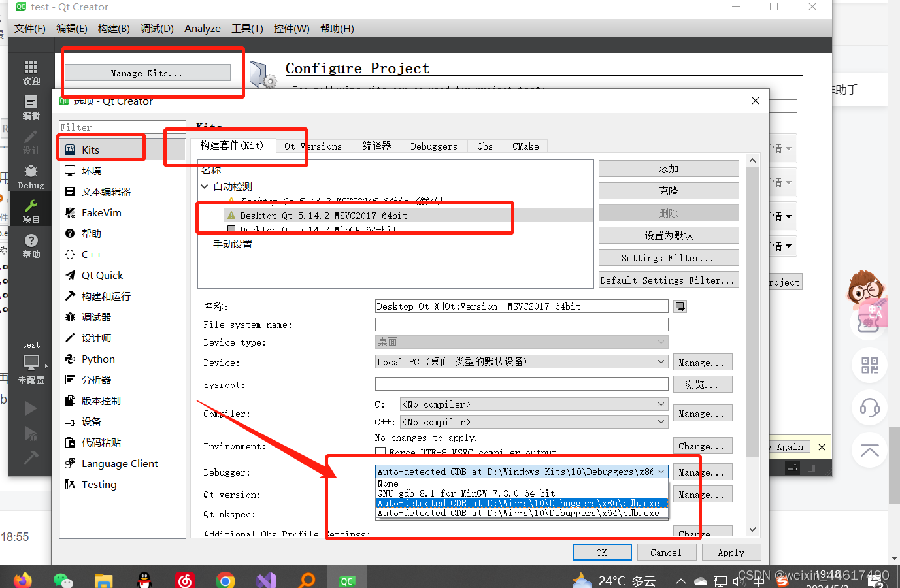Select 版本控制 category

[122, 400]
